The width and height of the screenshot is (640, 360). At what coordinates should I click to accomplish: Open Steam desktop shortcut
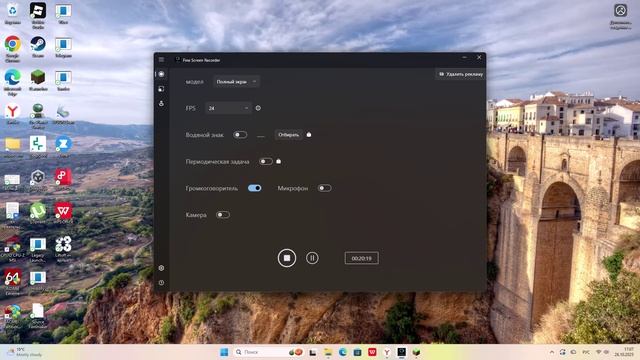click(38, 47)
